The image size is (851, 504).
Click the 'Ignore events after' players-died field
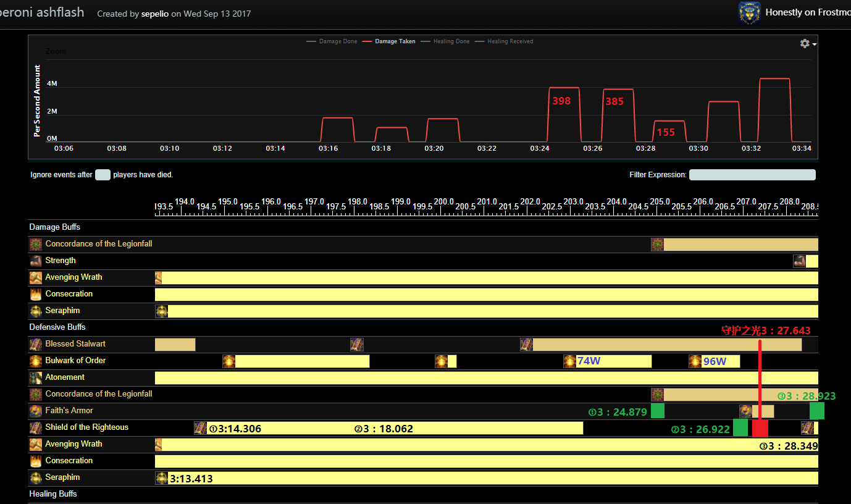point(103,175)
